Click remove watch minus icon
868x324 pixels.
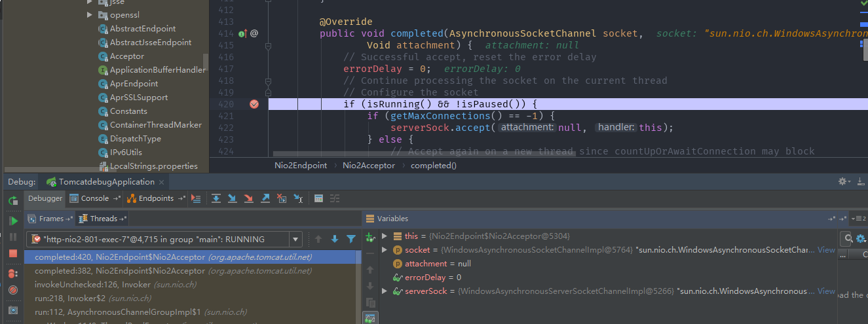point(370,253)
